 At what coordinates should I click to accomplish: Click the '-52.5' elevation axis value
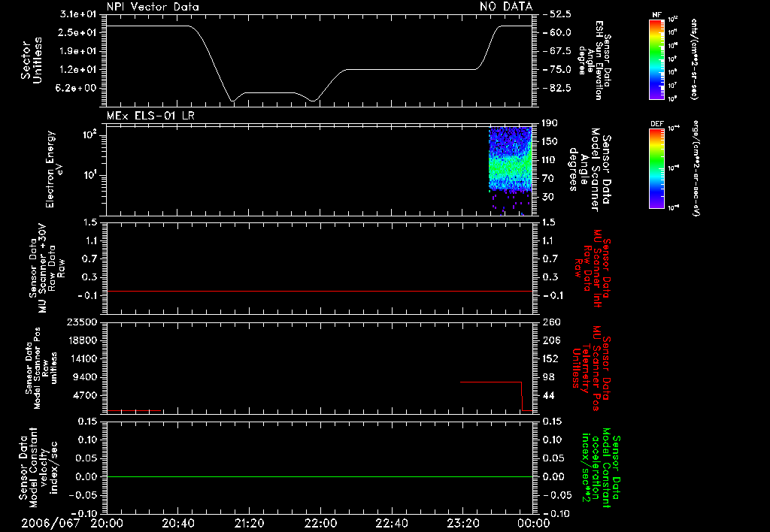(x=557, y=14)
